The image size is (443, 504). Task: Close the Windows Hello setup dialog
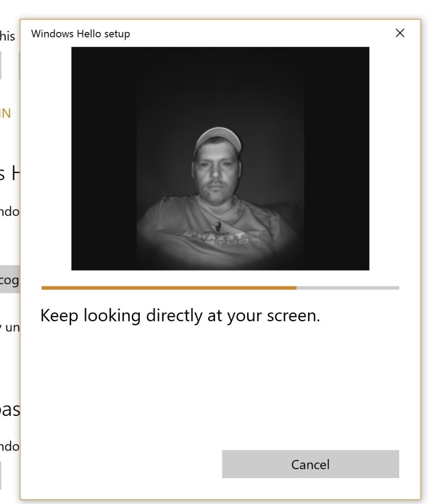[400, 33]
